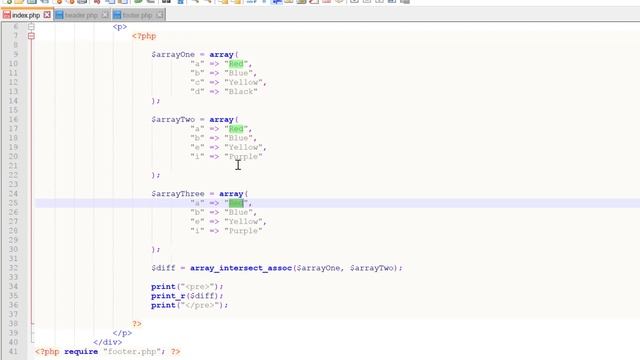Click "Yellow" on line 19
The width and height of the screenshot is (640, 360).
pos(243,147)
